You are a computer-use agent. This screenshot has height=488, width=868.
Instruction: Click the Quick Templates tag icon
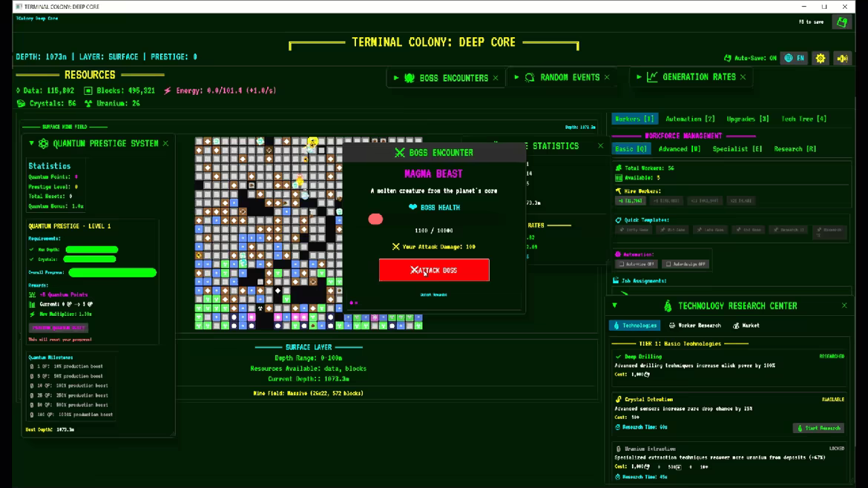pyautogui.click(x=618, y=220)
